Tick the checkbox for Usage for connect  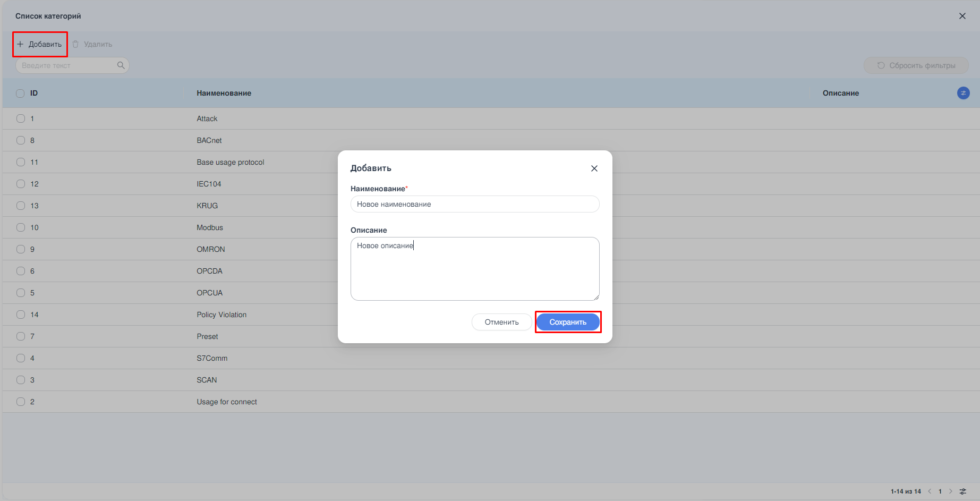pyautogui.click(x=21, y=402)
